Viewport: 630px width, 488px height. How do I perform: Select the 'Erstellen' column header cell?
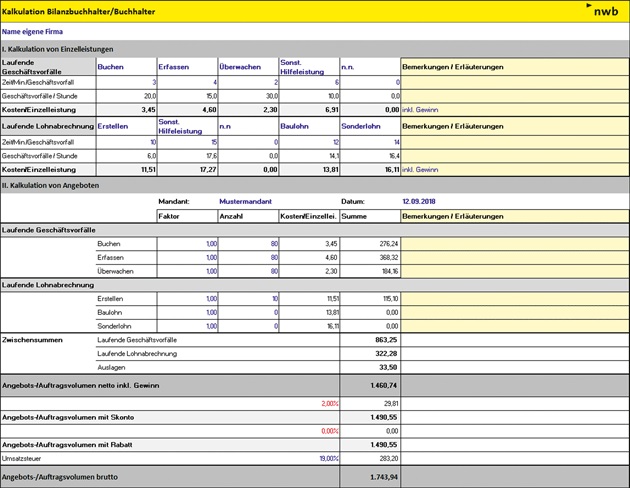(112, 126)
